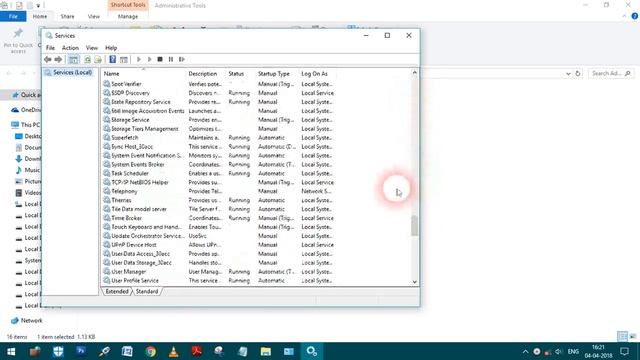Click the service icon beside Update Orchestrator Service
This screenshot has width=640, height=360.
click(x=107, y=236)
